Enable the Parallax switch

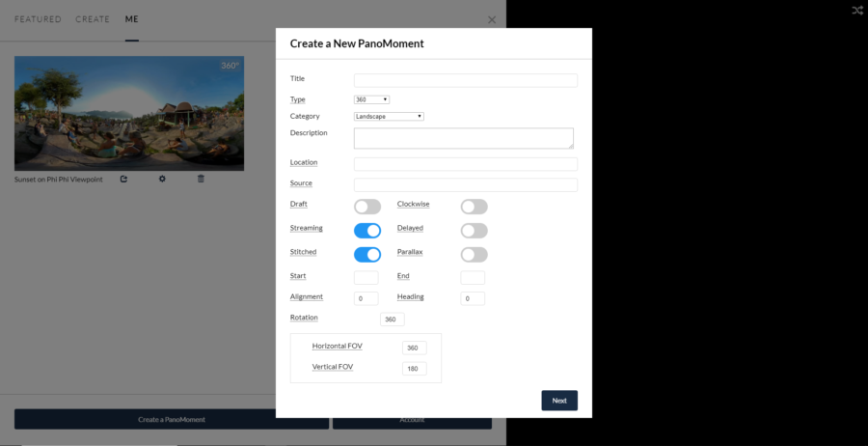pyautogui.click(x=474, y=255)
